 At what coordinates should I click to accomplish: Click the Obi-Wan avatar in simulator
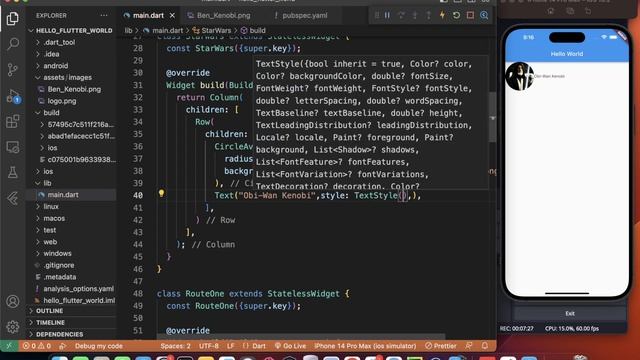[520, 76]
